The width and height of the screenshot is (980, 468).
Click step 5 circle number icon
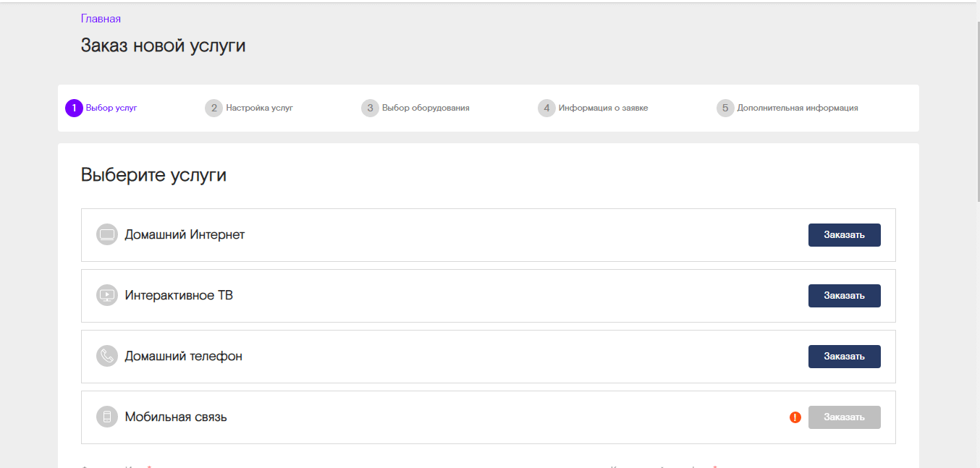coord(725,109)
